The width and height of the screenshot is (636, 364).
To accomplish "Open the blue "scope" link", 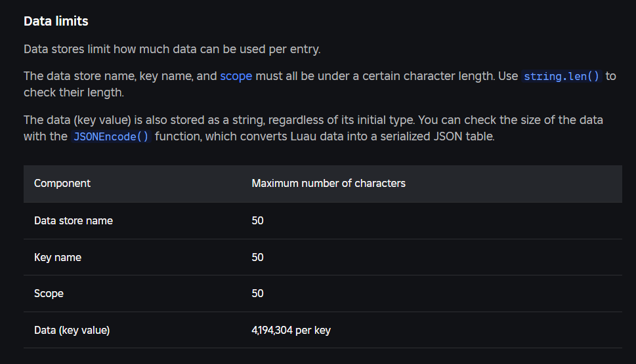I will (x=236, y=76).
